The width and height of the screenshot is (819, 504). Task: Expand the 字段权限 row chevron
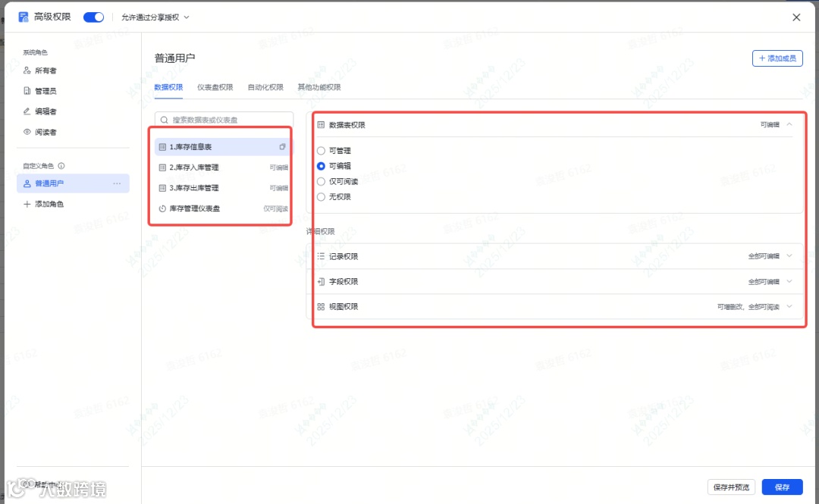coord(789,281)
